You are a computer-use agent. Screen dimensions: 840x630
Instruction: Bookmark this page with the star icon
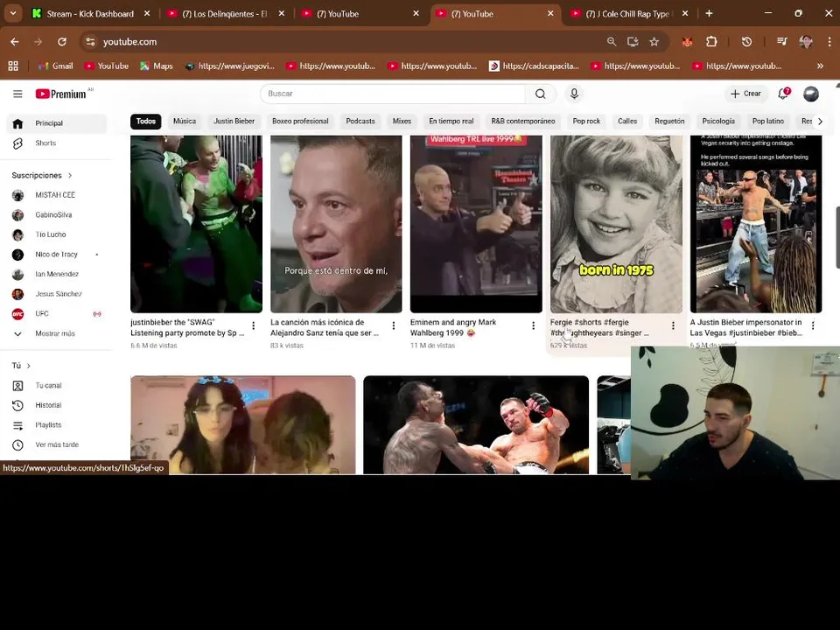(x=654, y=42)
